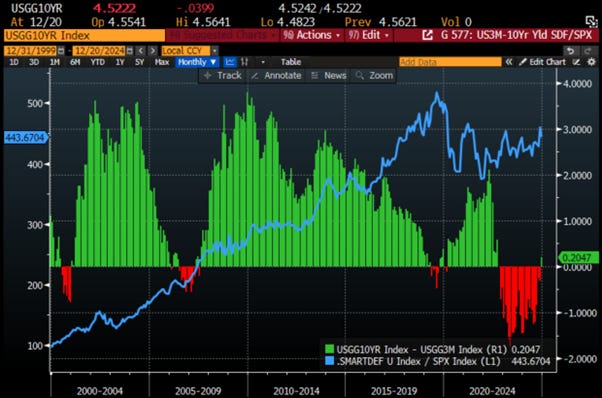Open the Annotate drawing tool
Screen dimensions: 602x398
[x=276, y=75]
